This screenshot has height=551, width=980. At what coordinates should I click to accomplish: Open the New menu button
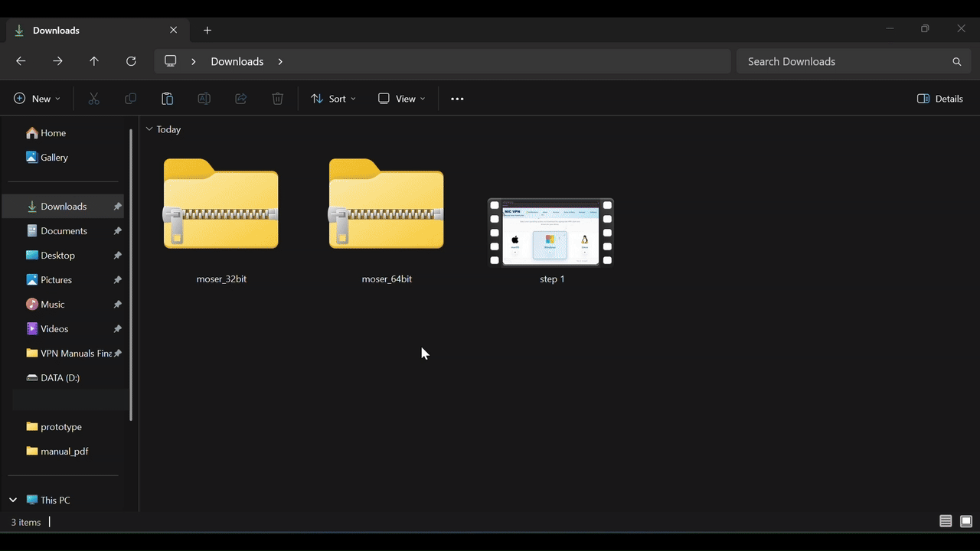point(36,98)
